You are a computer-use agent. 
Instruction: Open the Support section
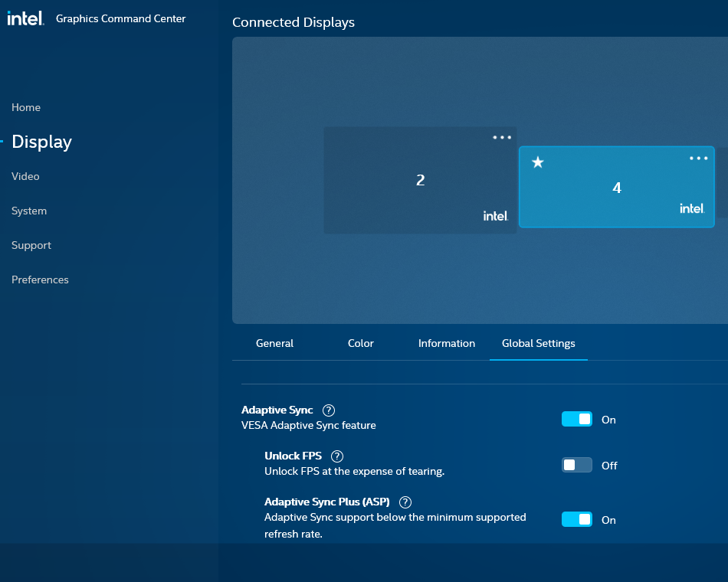click(x=31, y=245)
